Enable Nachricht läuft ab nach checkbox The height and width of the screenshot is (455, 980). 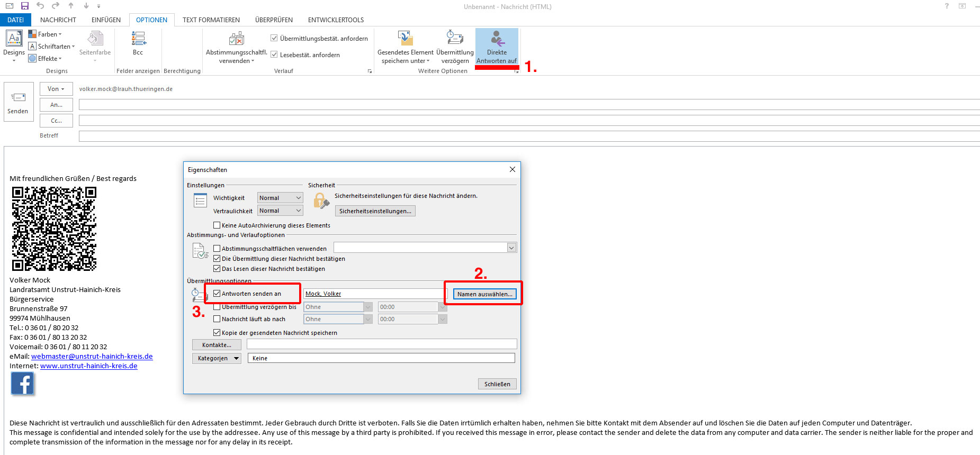tap(217, 319)
